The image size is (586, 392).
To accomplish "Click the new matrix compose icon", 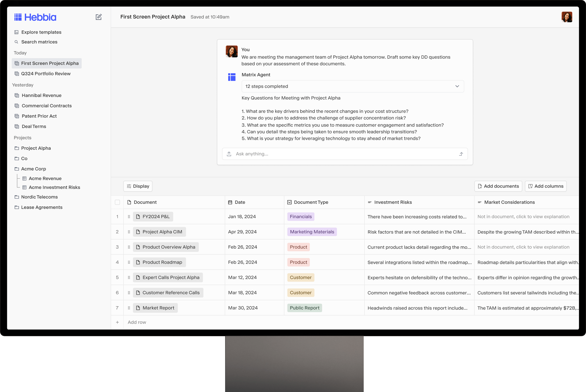I will coord(99,17).
